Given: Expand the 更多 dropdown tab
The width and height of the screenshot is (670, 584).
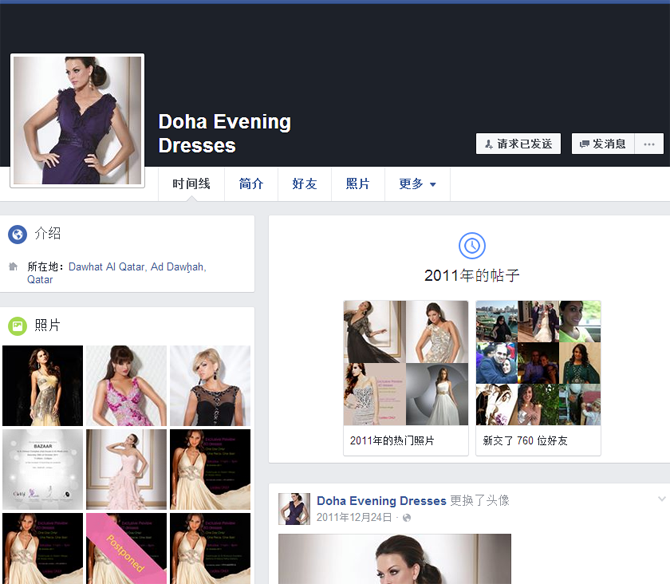Looking at the screenshot, I should tap(417, 184).
